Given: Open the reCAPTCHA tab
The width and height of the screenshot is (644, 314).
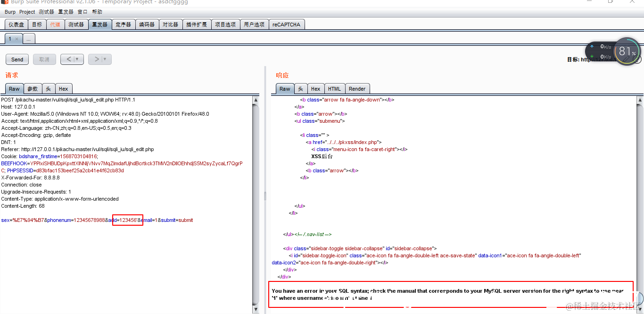Looking at the screenshot, I should [x=286, y=25].
